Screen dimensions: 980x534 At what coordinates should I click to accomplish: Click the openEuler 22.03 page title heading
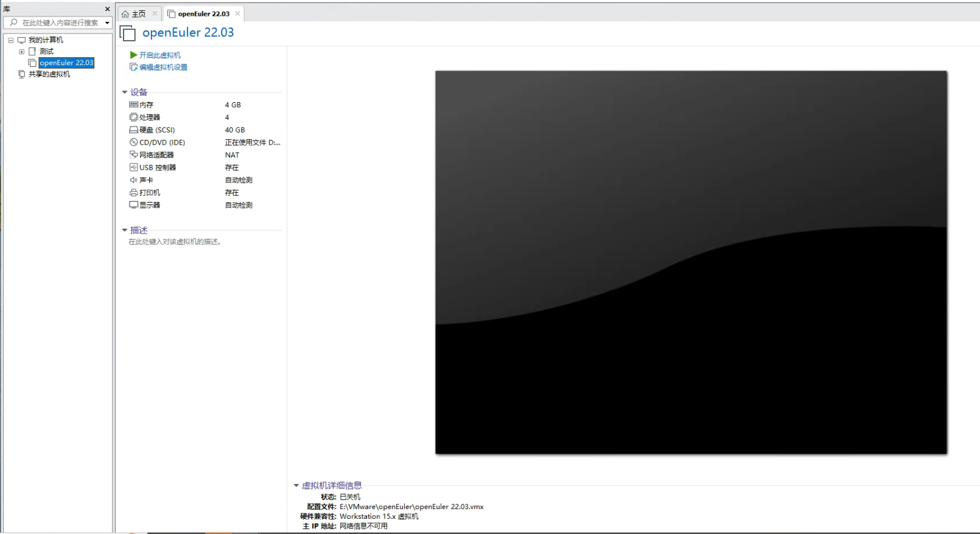pyautogui.click(x=188, y=33)
